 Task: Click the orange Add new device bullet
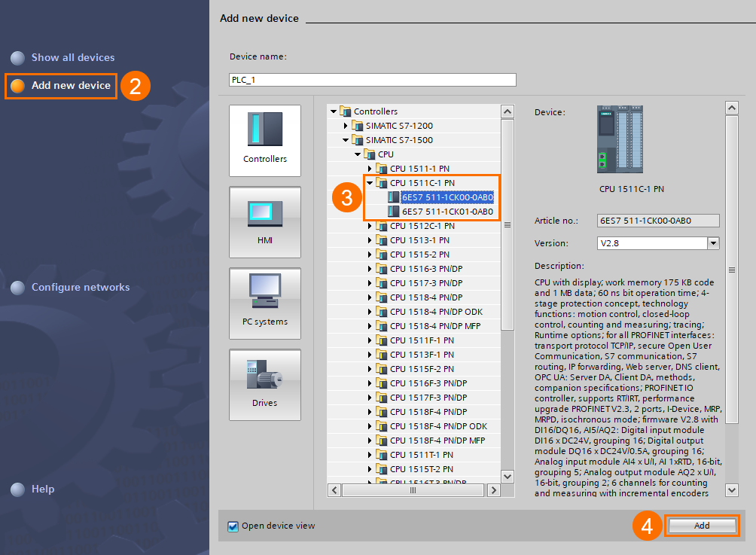click(18, 86)
